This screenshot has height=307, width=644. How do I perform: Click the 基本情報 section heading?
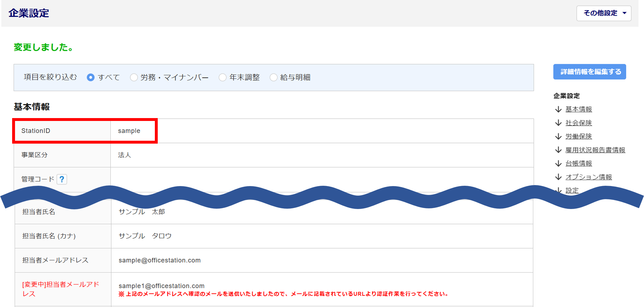[x=32, y=107]
